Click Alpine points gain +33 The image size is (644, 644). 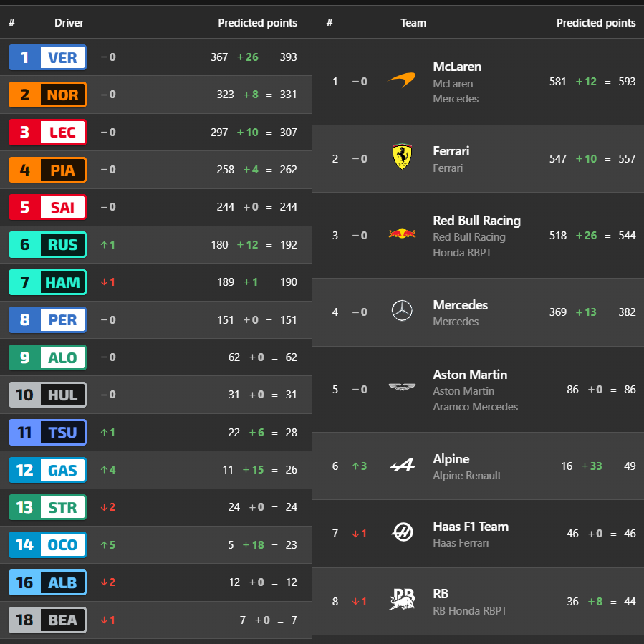(592, 466)
